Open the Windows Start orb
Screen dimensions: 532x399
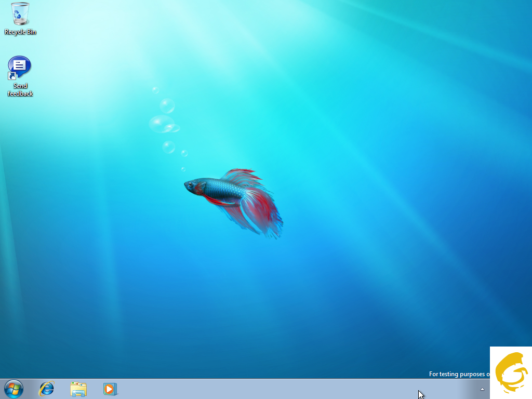[x=14, y=389]
